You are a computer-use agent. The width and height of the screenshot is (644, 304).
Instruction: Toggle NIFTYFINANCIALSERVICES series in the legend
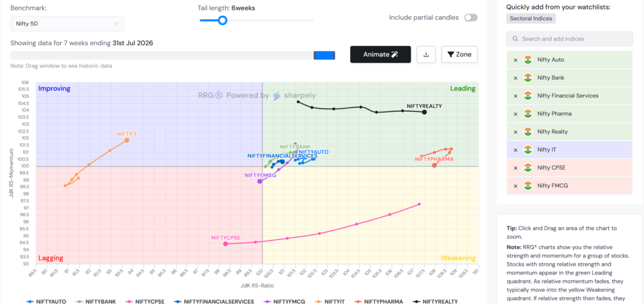tap(214, 301)
